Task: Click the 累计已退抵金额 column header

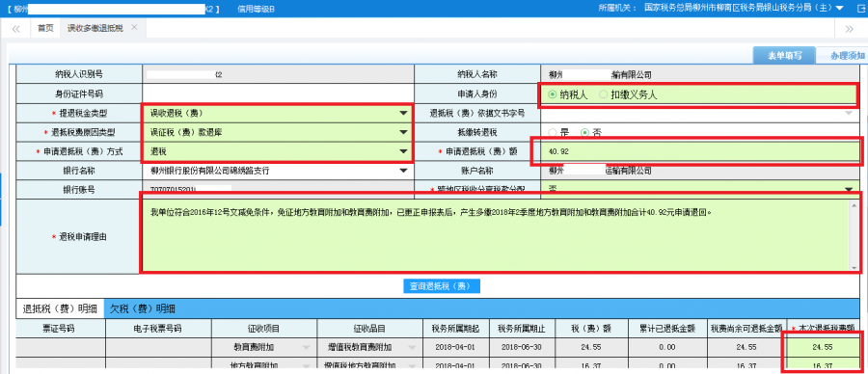Action: [x=667, y=328]
